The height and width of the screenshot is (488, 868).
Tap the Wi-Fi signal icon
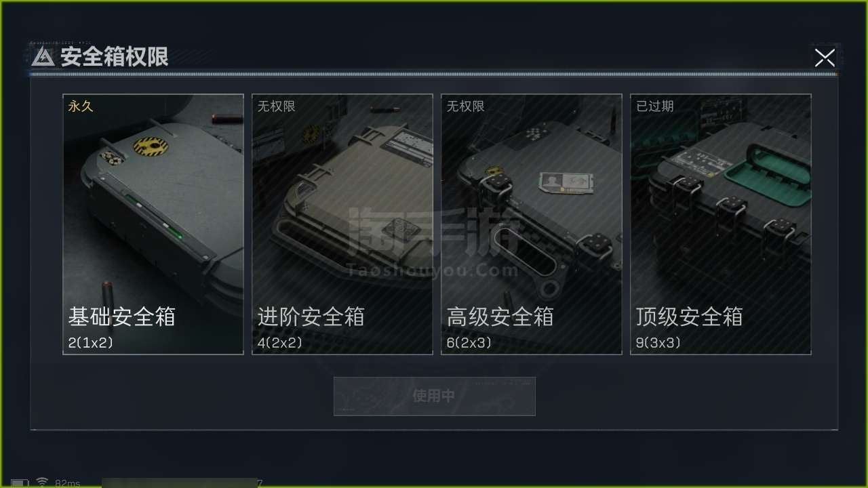pyautogui.click(x=42, y=482)
